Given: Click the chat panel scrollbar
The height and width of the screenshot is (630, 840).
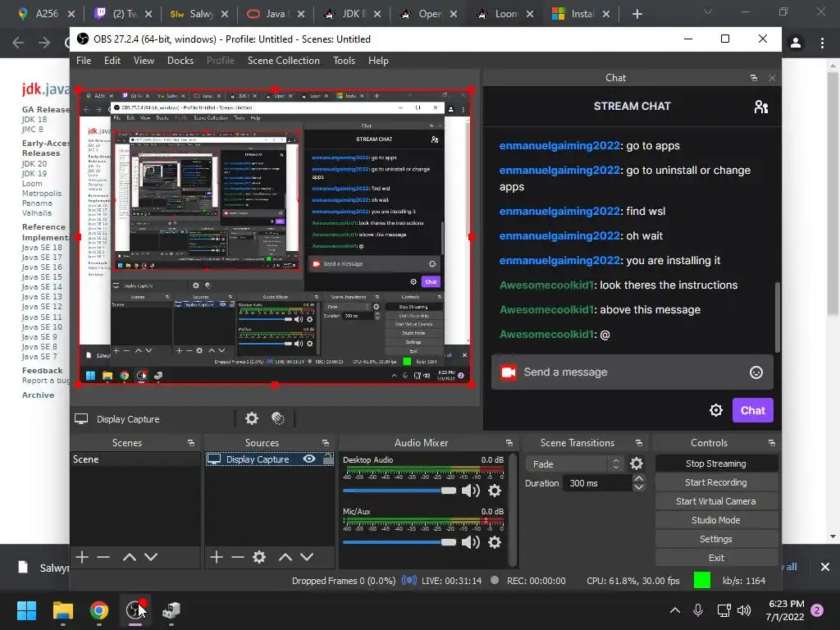Looking at the screenshot, I should coord(778,317).
